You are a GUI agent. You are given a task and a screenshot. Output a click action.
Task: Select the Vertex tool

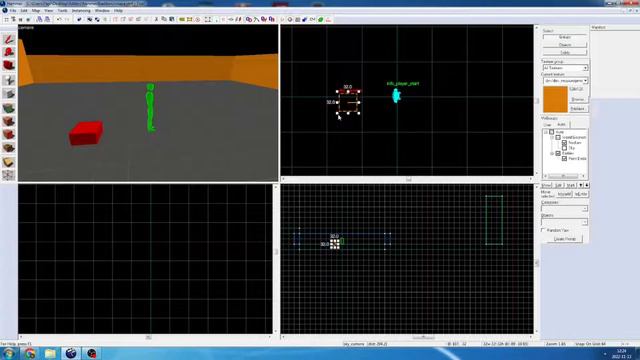[x=9, y=175]
